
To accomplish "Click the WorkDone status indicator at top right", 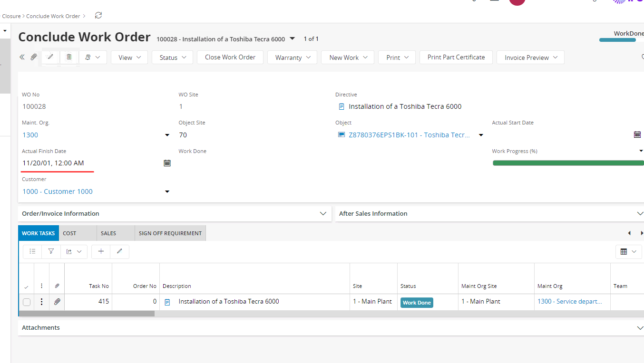I will 622,36.
